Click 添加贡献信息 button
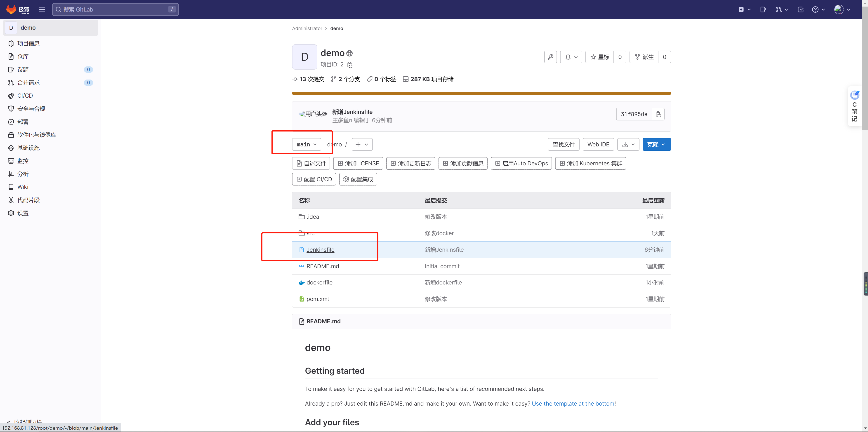868x432 pixels. 463,163
